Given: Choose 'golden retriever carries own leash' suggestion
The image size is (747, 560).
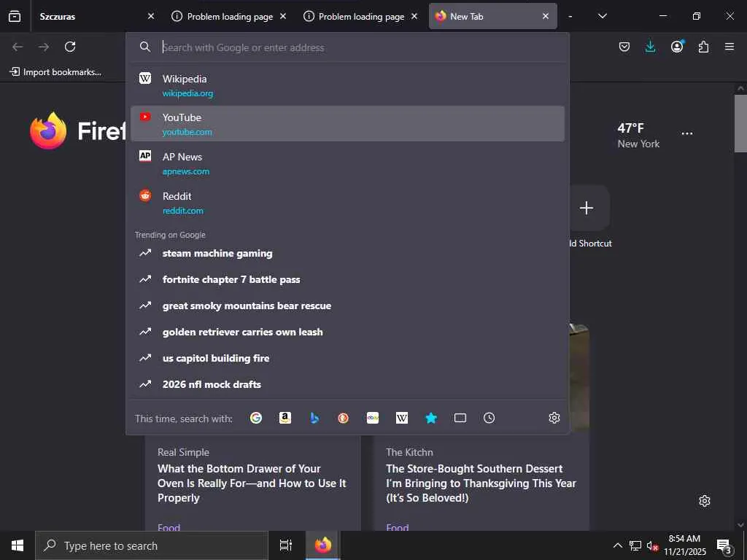Looking at the screenshot, I should tap(347, 332).
